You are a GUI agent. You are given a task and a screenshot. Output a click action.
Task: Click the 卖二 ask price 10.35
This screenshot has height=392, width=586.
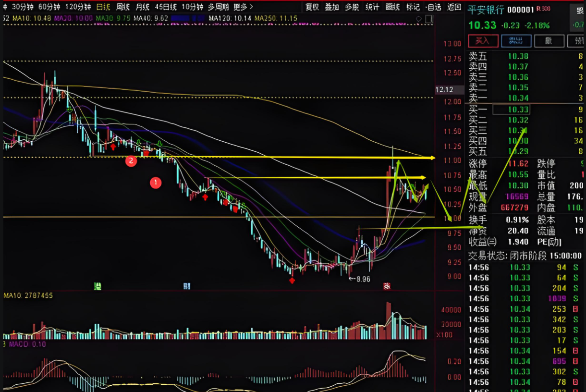[518, 88]
